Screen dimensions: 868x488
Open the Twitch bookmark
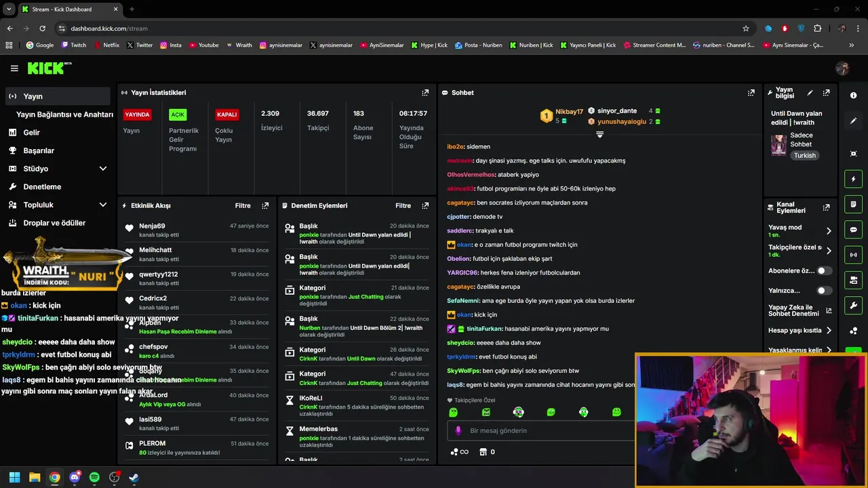pos(74,45)
